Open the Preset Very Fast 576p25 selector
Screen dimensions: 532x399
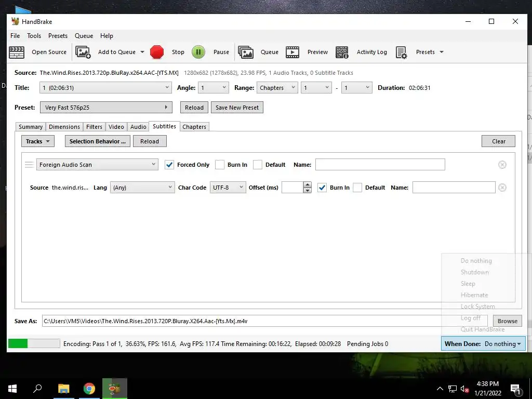click(x=106, y=107)
